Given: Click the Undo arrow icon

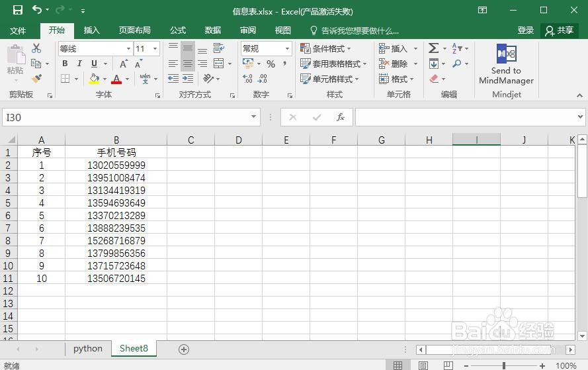Looking at the screenshot, I should (x=37, y=9).
